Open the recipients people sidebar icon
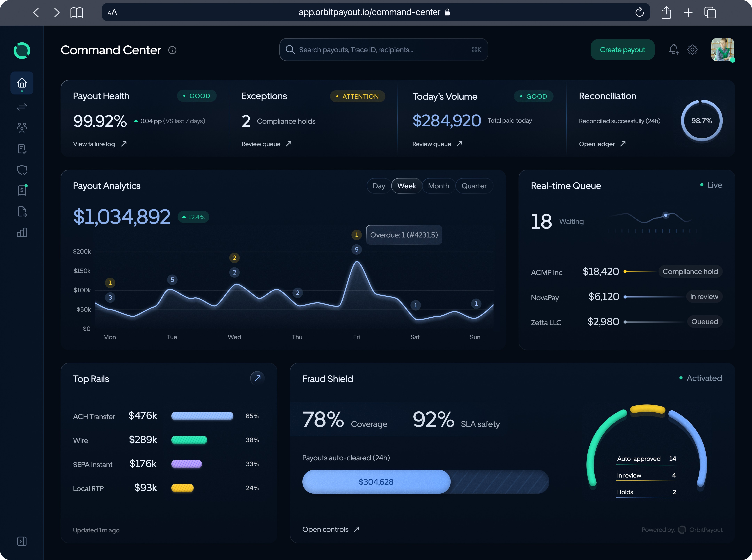Image resolution: width=752 pixels, height=560 pixels. click(22, 128)
